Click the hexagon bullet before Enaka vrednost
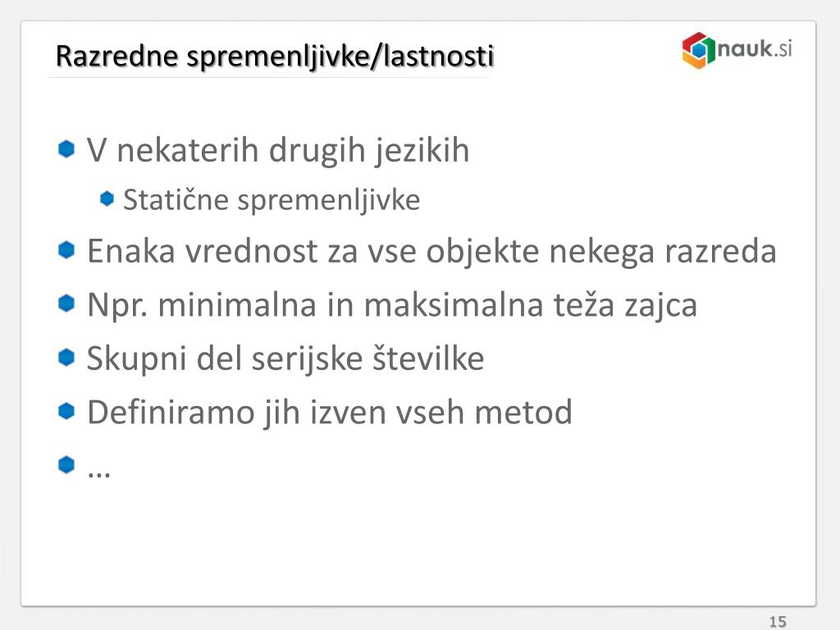The height and width of the screenshot is (630, 840). tap(66, 249)
